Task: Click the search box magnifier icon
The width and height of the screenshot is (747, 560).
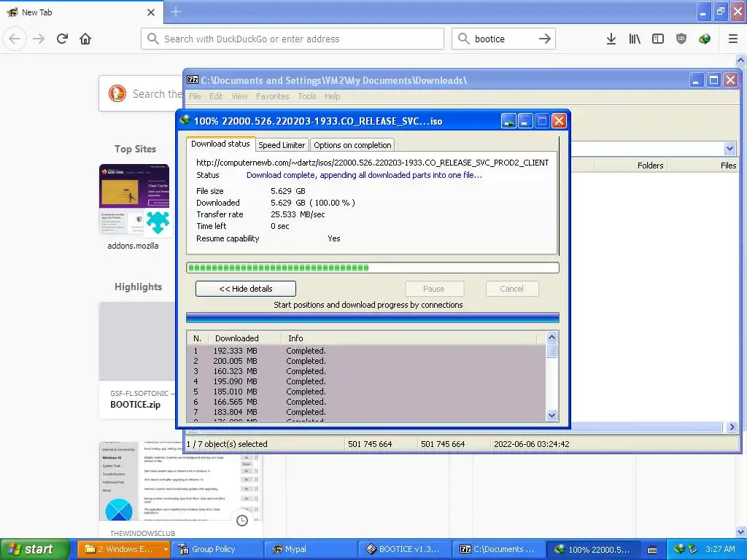Action: (463, 39)
